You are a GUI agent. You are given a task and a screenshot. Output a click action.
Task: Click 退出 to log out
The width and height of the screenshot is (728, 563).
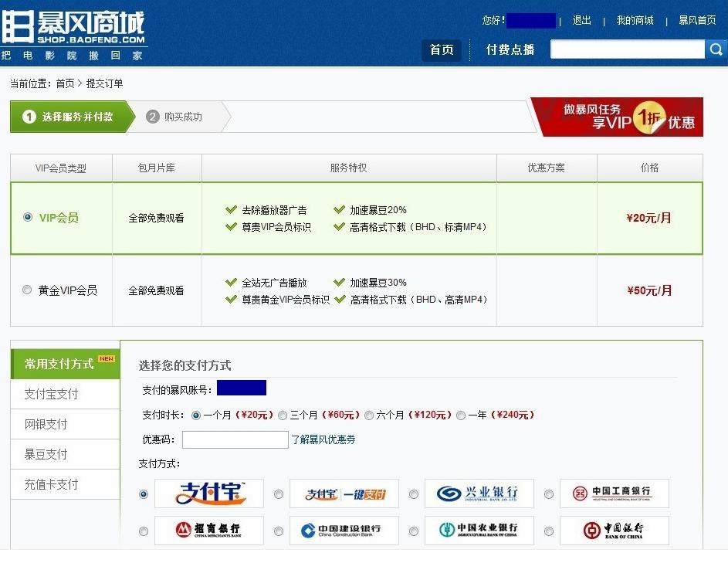coord(581,21)
